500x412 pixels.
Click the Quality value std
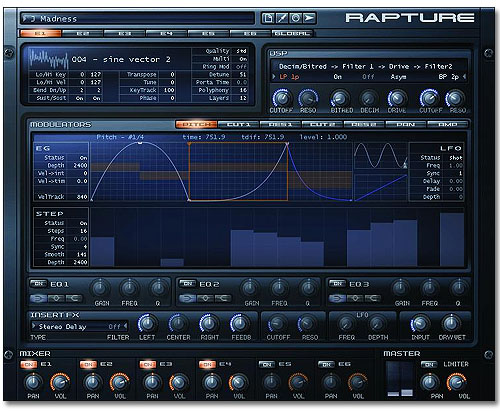click(241, 51)
